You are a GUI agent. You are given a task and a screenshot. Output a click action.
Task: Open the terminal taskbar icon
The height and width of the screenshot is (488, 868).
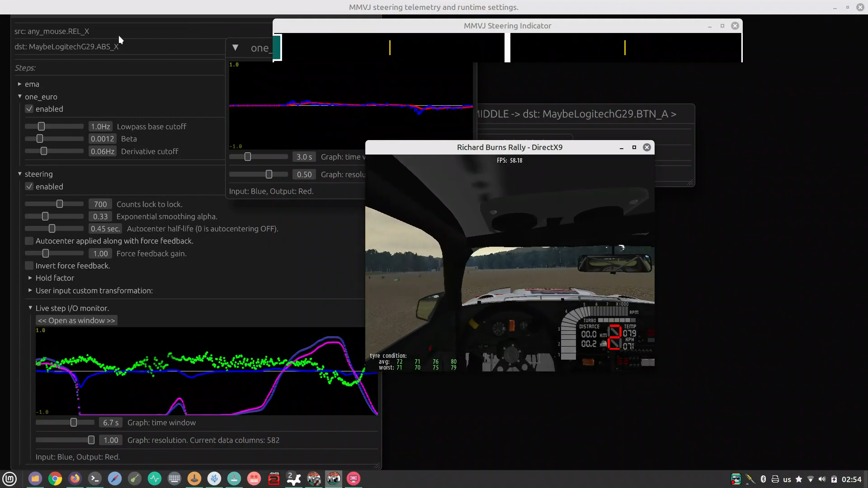tap(95, 479)
